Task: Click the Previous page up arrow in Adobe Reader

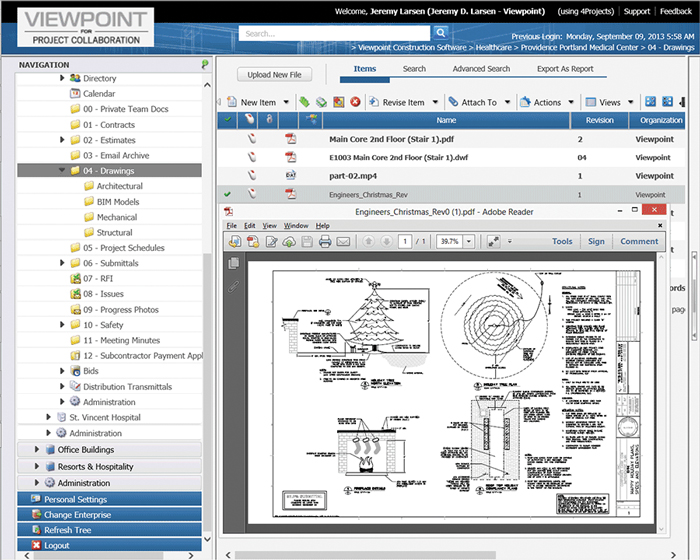Action: [x=368, y=242]
